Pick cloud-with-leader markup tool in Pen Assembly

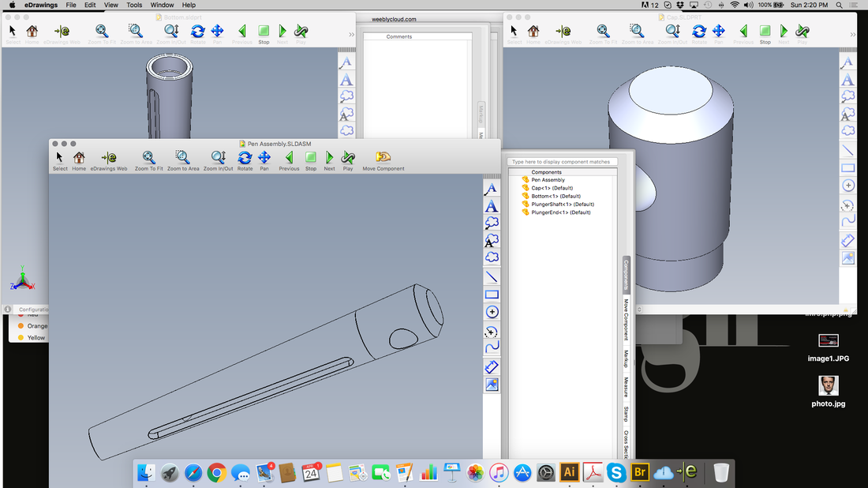point(491,223)
